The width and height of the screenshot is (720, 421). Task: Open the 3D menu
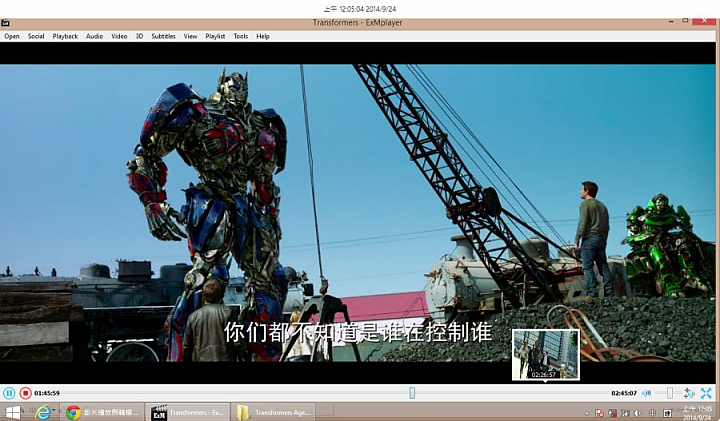tap(140, 36)
